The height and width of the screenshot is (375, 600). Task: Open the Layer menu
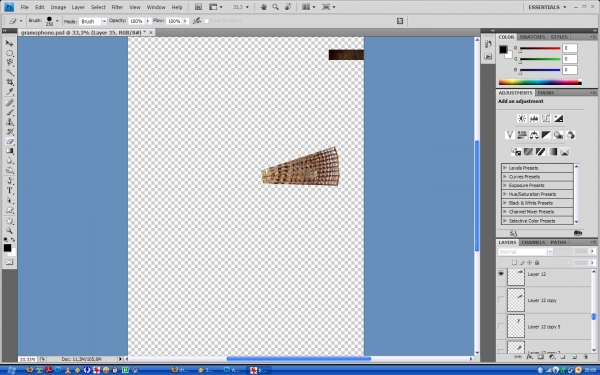pyautogui.click(x=78, y=7)
